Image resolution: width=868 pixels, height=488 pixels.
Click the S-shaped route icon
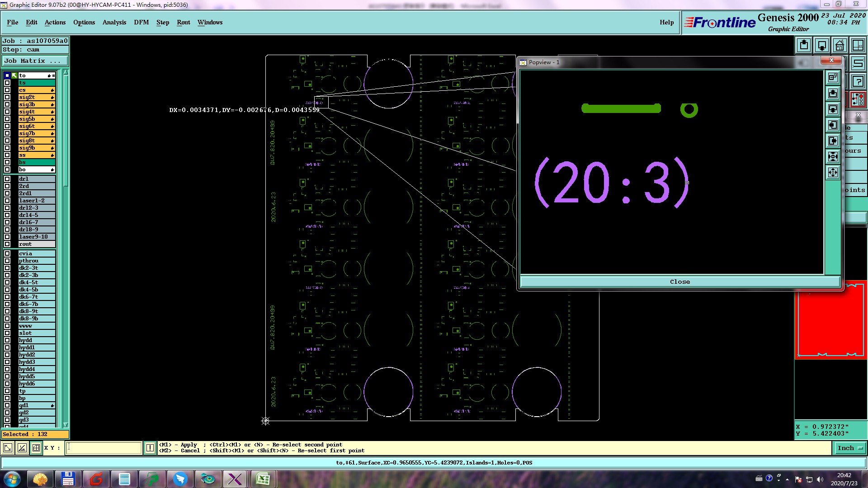[x=858, y=63]
